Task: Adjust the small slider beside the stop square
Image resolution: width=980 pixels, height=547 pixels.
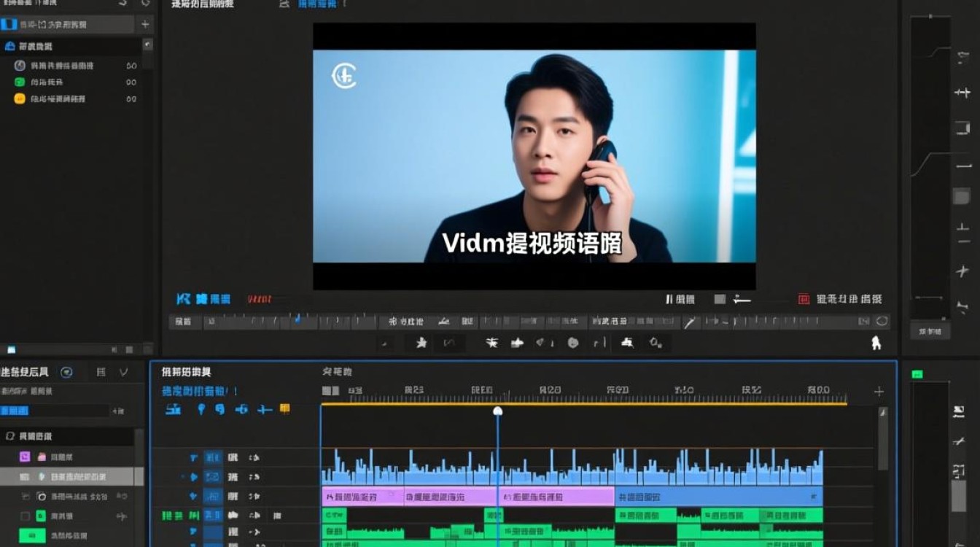Action: coord(742,299)
